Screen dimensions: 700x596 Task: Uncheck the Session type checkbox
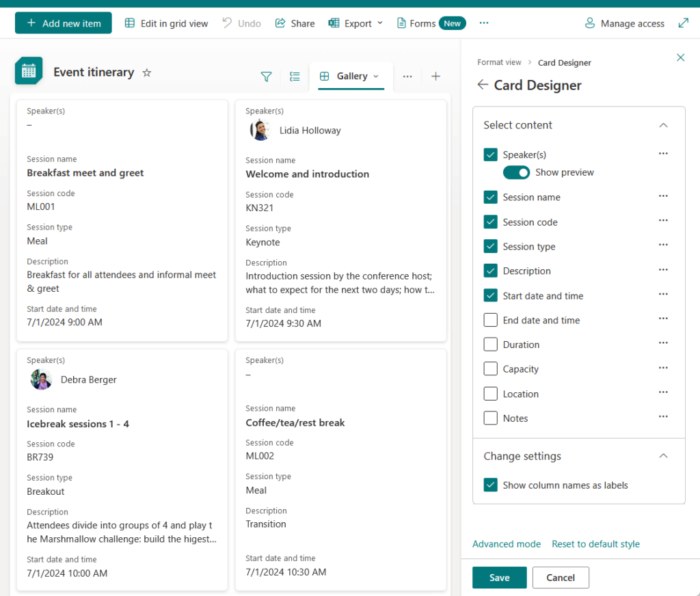tap(491, 247)
